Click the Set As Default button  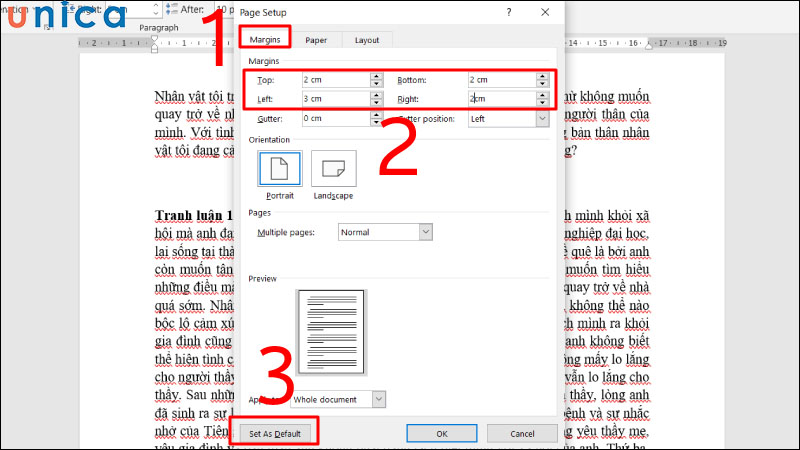(275, 434)
